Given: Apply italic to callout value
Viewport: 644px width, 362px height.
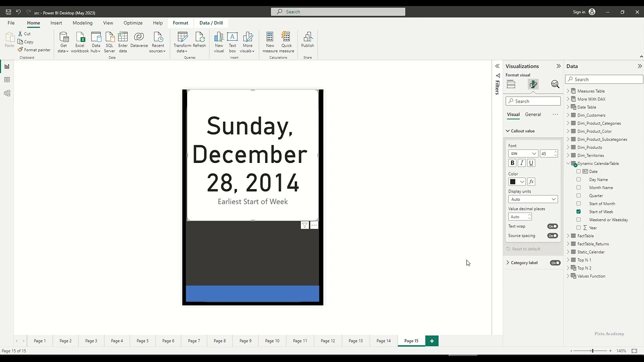Looking at the screenshot, I should (522, 163).
